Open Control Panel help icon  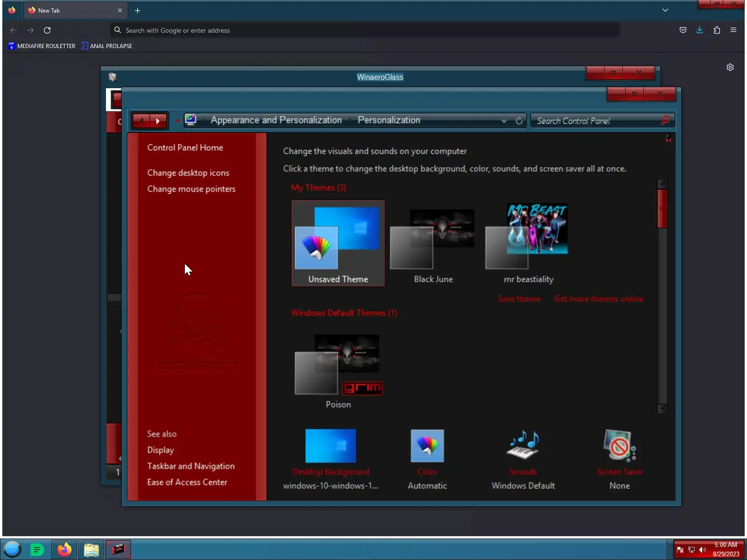pos(669,139)
